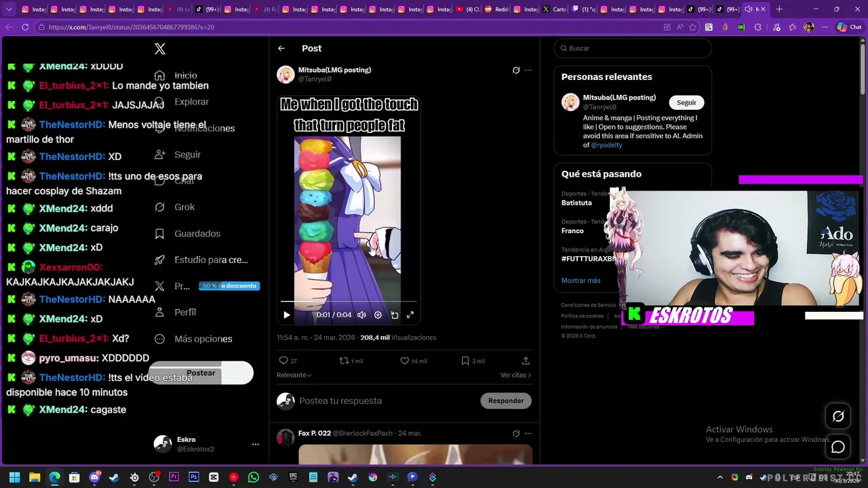Open Epic Games from the taskbar
Screen dimensions: 868x488
[293, 478]
